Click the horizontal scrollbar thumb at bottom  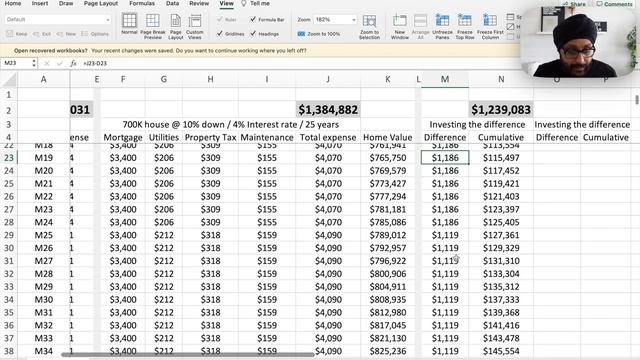coord(188,355)
